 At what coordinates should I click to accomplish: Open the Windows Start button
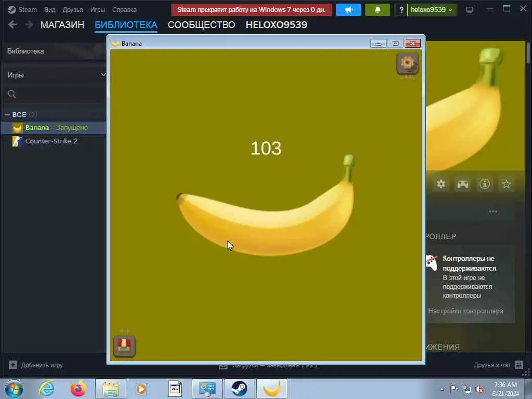tap(14, 389)
